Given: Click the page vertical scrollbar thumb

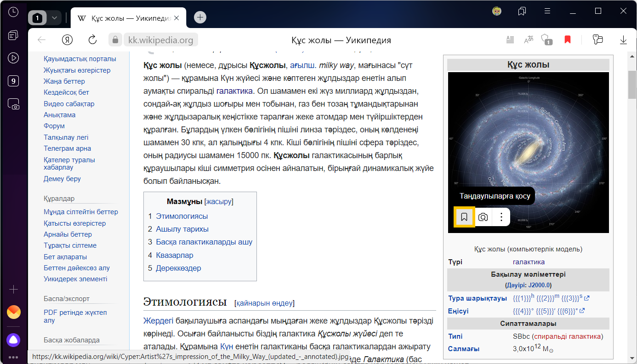Looking at the screenshot, I should 632,85.
